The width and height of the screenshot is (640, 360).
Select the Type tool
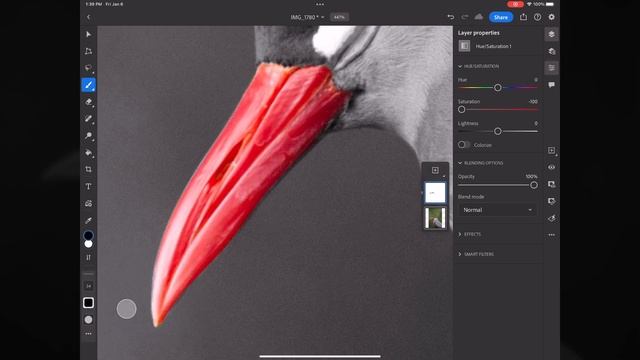pos(89,187)
